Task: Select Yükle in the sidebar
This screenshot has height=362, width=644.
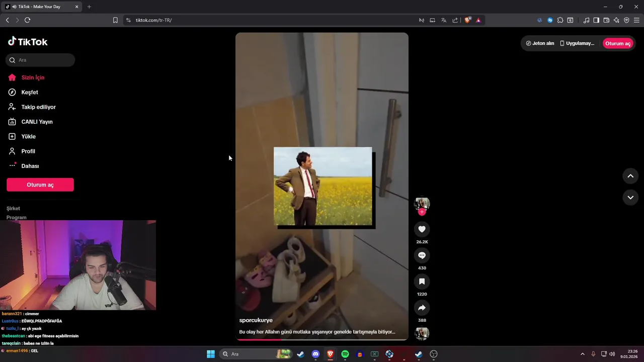Action: [x=28, y=136]
